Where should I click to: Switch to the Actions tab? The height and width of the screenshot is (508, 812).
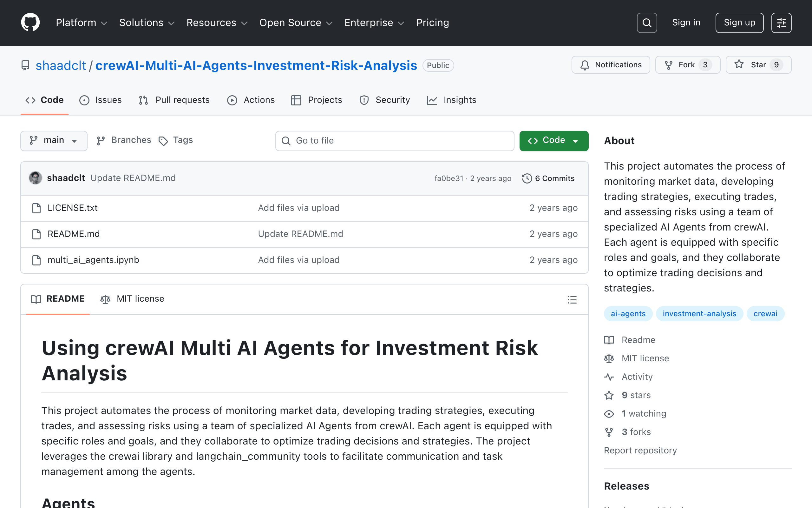[251, 100]
